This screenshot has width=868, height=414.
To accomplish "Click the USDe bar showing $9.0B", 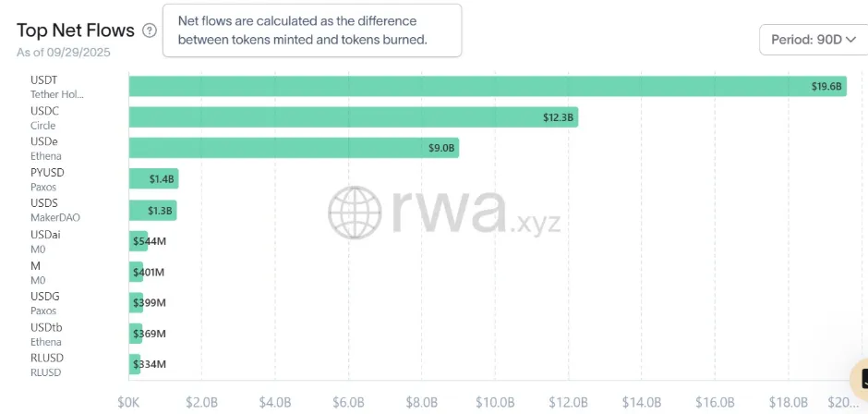I will (x=294, y=148).
